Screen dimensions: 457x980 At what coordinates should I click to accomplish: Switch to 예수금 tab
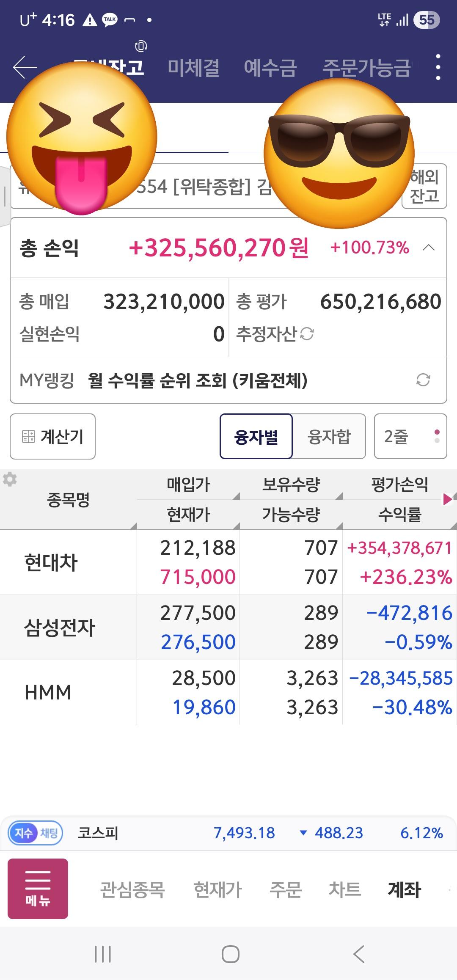[x=270, y=68]
